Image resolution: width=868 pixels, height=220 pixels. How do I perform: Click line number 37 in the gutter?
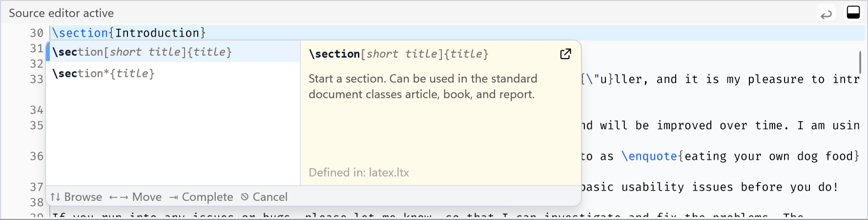[x=37, y=187]
